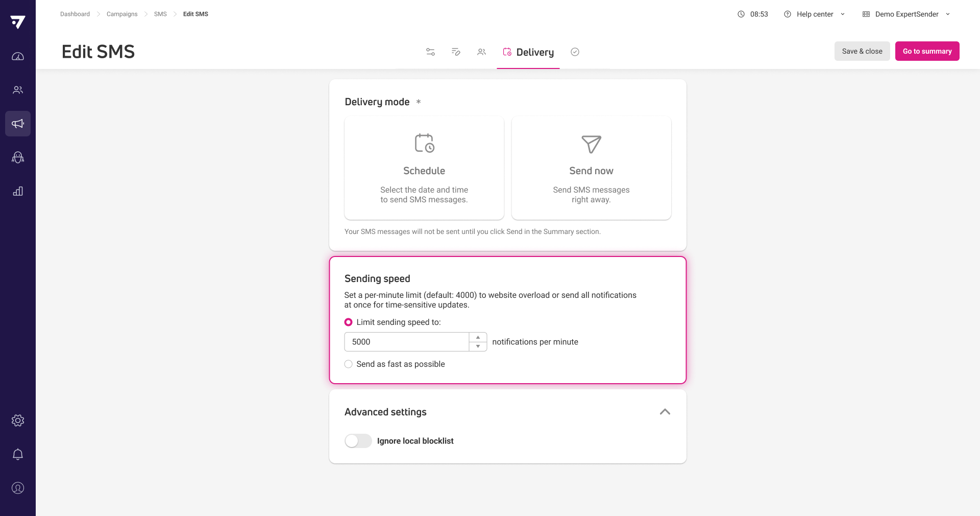Image resolution: width=980 pixels, height=516 pixels.
Task: Click the Send now paper plane icon
Action: point(591,144)
